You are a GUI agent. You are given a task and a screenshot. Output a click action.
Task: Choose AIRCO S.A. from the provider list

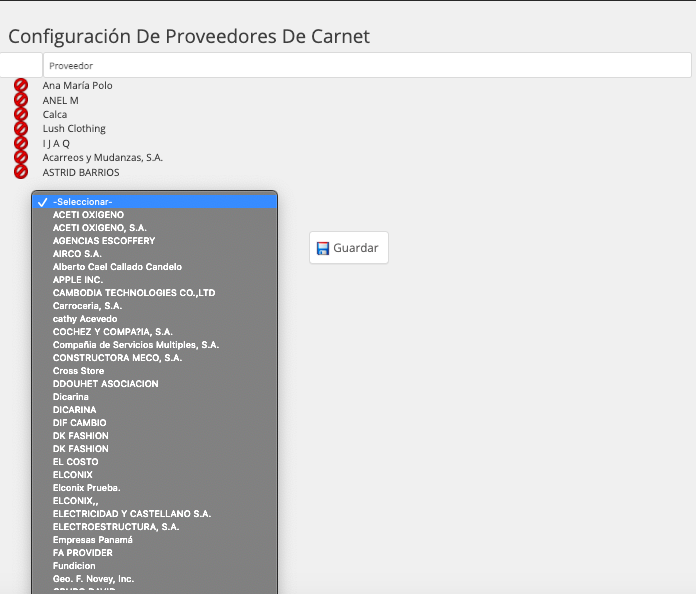(x=154, y=254)
